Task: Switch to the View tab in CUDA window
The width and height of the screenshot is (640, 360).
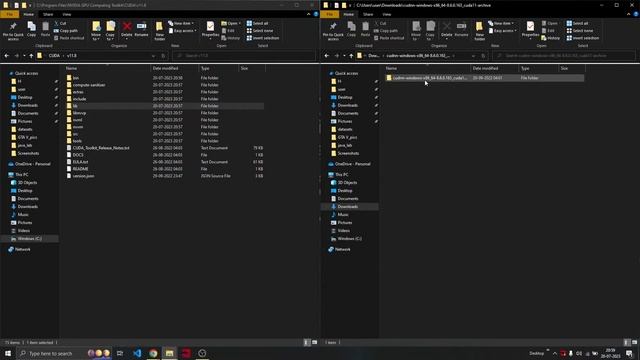Action: coord(67,14)
